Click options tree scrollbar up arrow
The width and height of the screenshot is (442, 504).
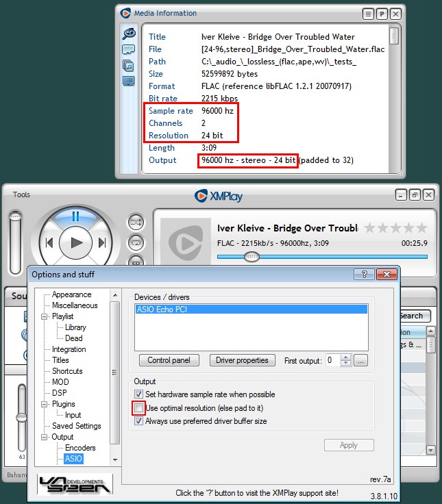point(115,294)
